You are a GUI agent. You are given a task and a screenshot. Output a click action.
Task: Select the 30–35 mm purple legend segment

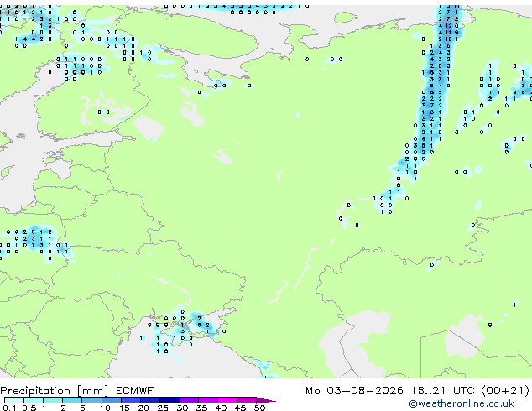[x=188, y=400]
